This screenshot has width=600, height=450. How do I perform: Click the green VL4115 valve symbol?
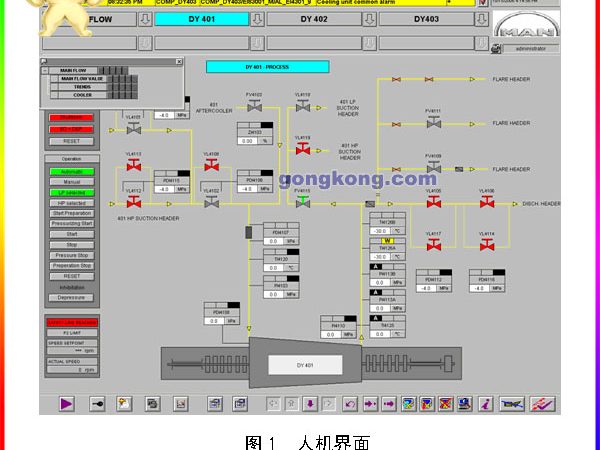302,201
